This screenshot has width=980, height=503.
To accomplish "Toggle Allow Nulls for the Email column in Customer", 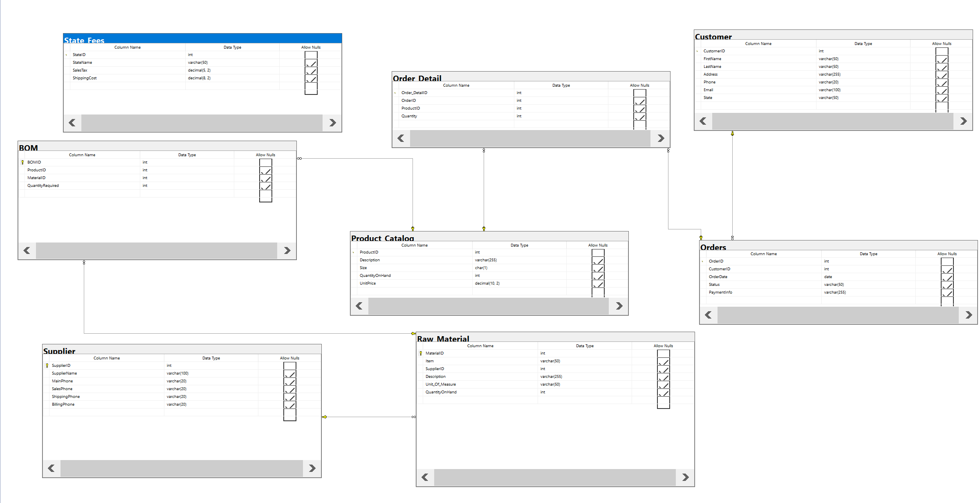I will [x=942, y=90].
